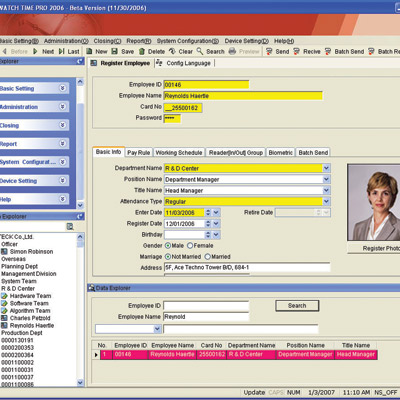Open System Configuration menu
The height and width of the screenshot is (400, 400).
(188, 41)
